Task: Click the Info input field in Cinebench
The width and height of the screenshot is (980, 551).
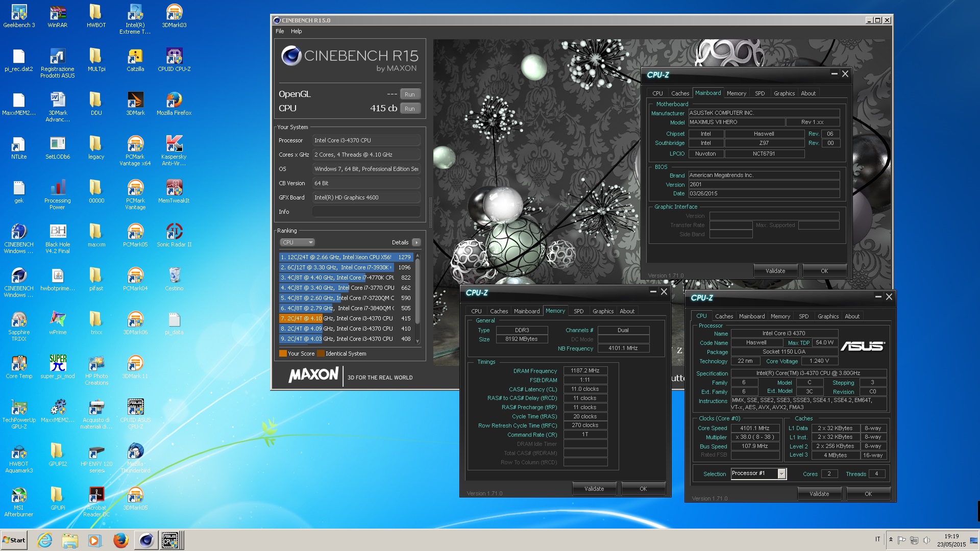Action: click(366, 212)
